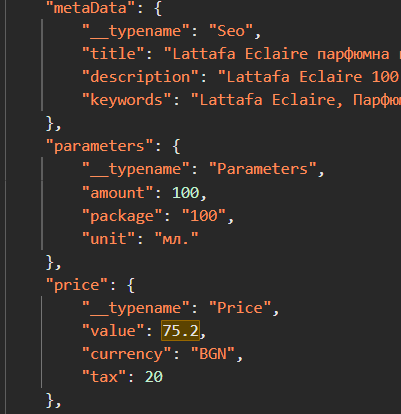Click the "Parameters" typename string value

[x=262, y=169]
